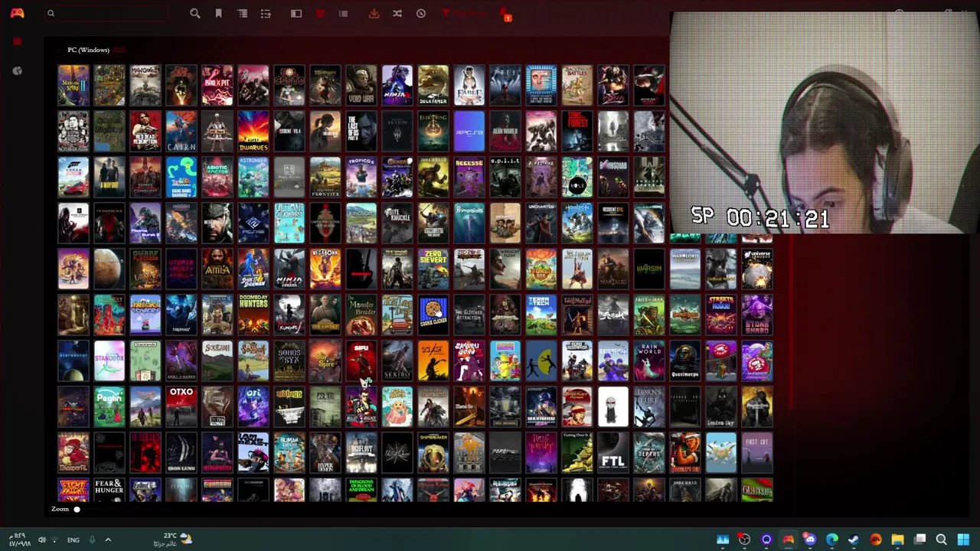Open the Windows Start button
This screenshot has height=551, width=980.
[963, 540]
